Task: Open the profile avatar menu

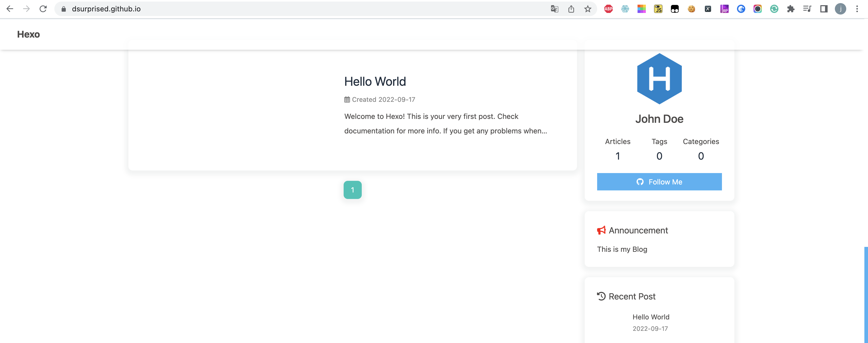Action: (840, 9)
